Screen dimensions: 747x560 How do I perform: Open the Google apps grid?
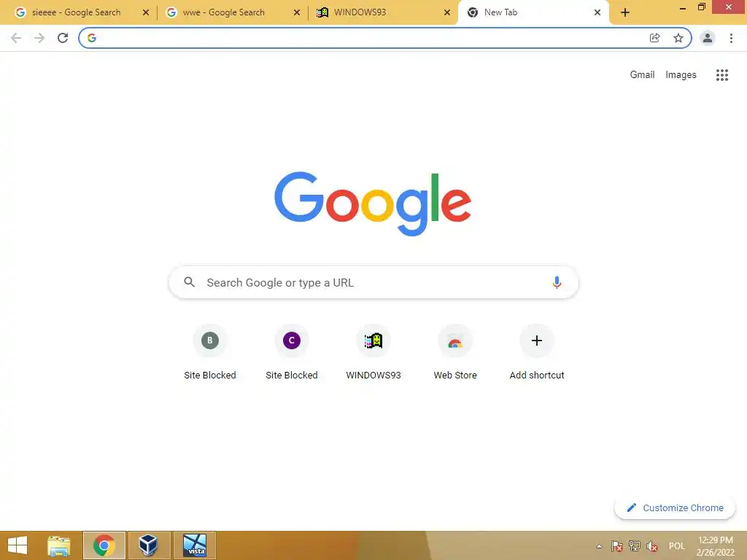pos(722,75)
